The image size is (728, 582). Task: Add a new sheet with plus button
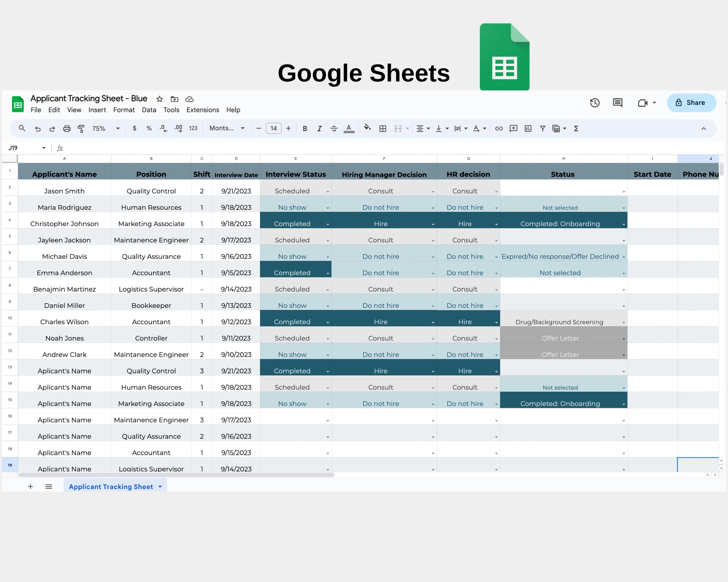tap(30, 487)
